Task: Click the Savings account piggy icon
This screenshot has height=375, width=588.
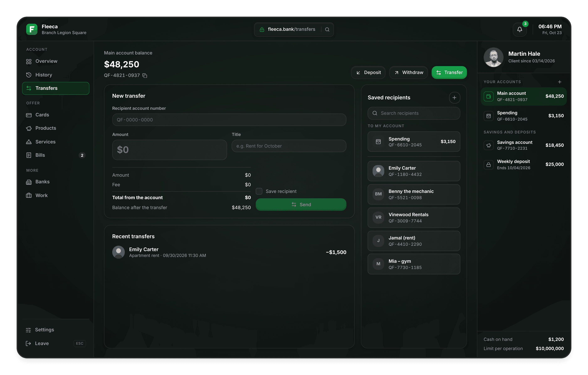Action: click(x=489, y=145)
